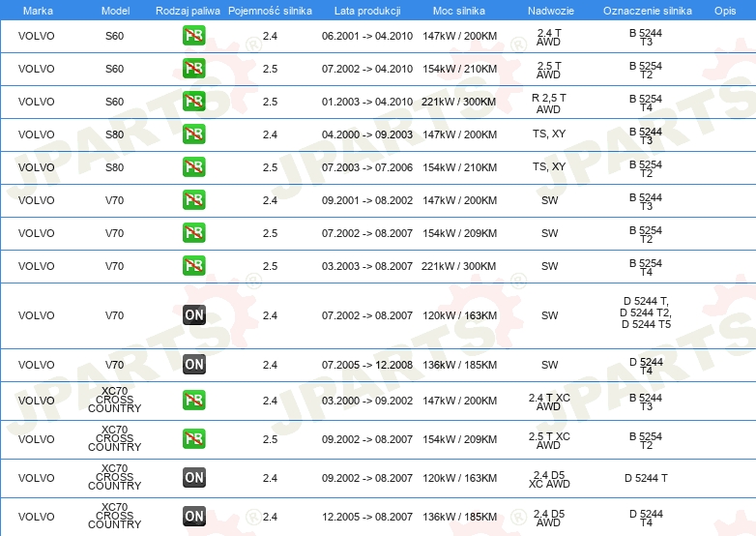Click petrol icon in 01.2003 -> 04.2010 row

193,102
